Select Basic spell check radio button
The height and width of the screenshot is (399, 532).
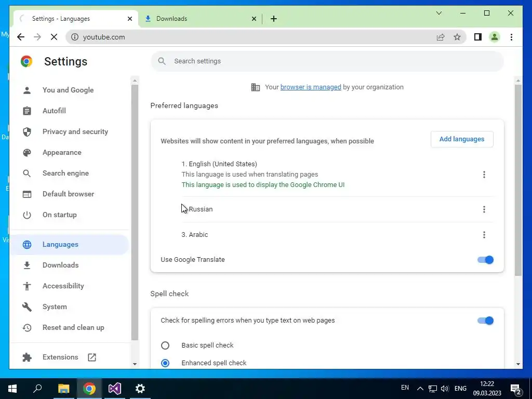tap(165, 345)
